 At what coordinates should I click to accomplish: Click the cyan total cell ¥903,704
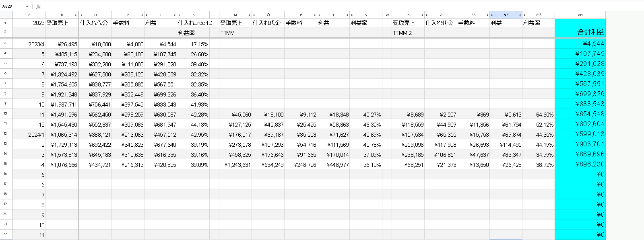click(580, 144)
